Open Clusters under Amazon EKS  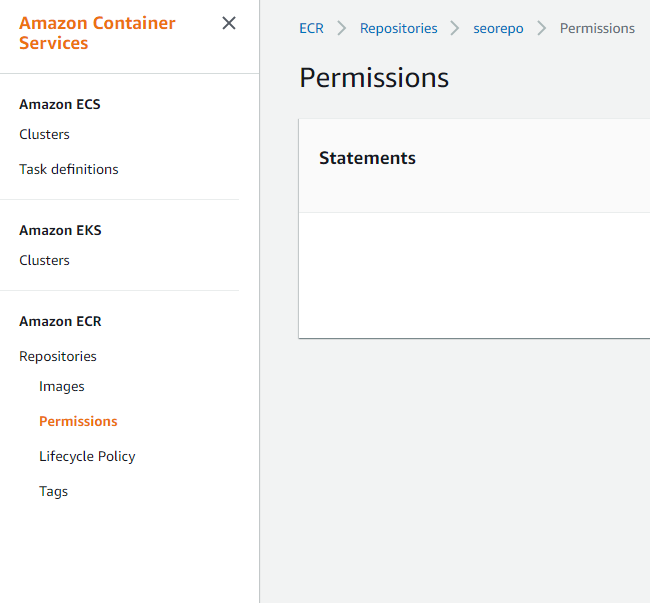tap(44, 260)
